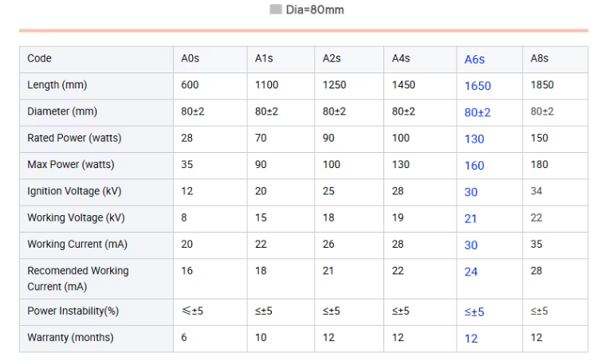Select the Warranty (months) row label
The height and width of the screenshot is (364, 605).
tap(70, 338)
